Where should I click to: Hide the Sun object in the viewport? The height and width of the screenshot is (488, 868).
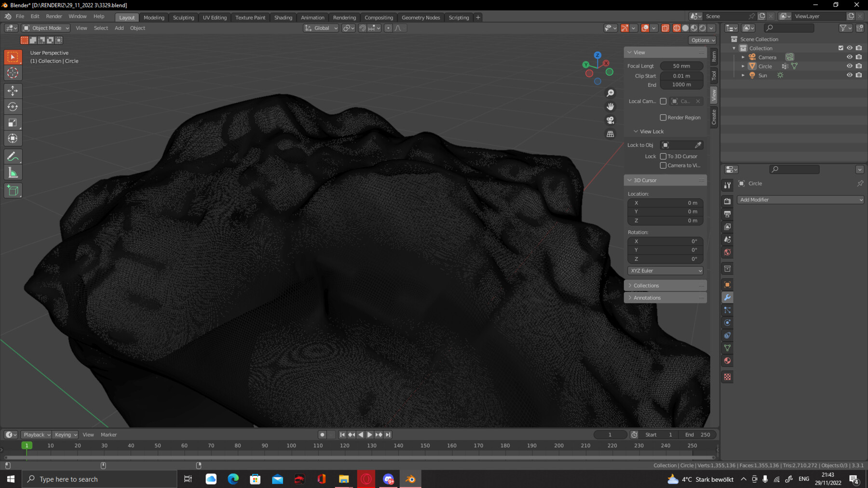(850, 75)
